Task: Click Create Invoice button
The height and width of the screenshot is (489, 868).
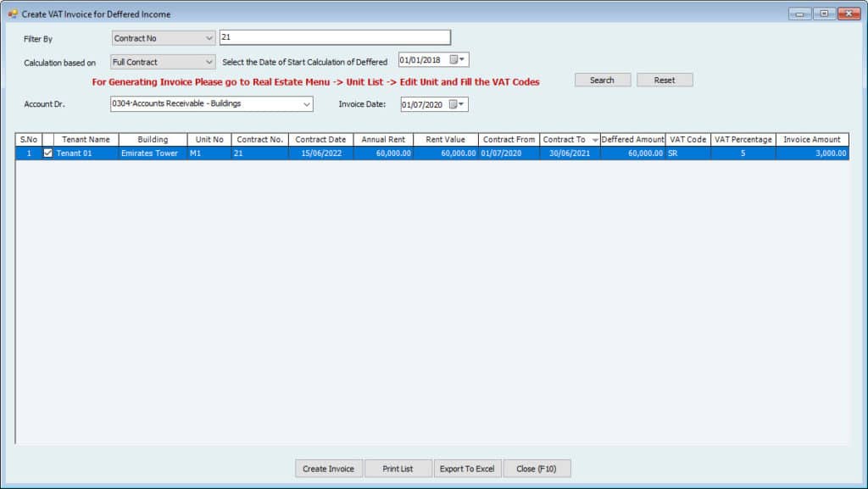Action: (329, 469)
